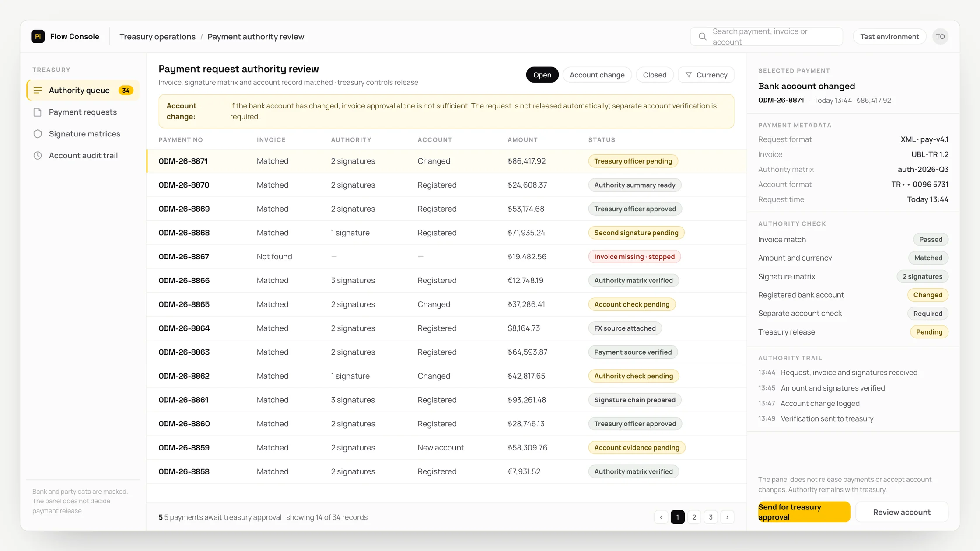Viewport: 980px width, 551px height.
Task: Click Required badge for Separate account check
Action: pos(927,314)
